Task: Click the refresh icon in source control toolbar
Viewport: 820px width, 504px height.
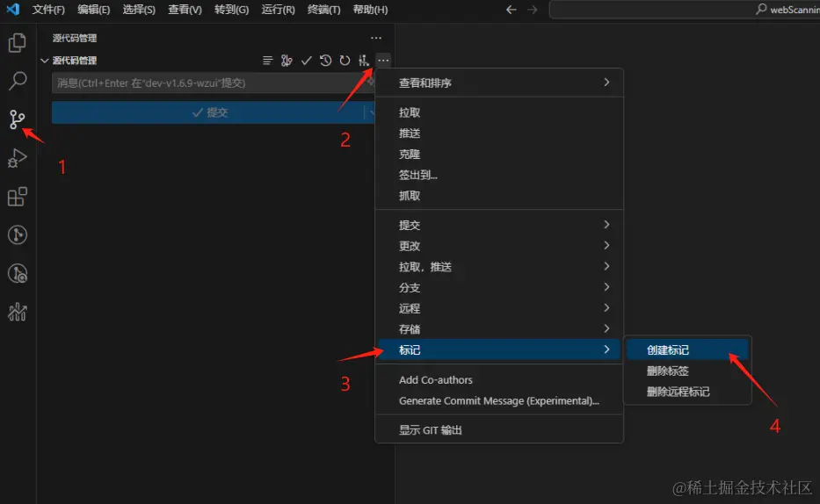Action: tap(345, 61)
